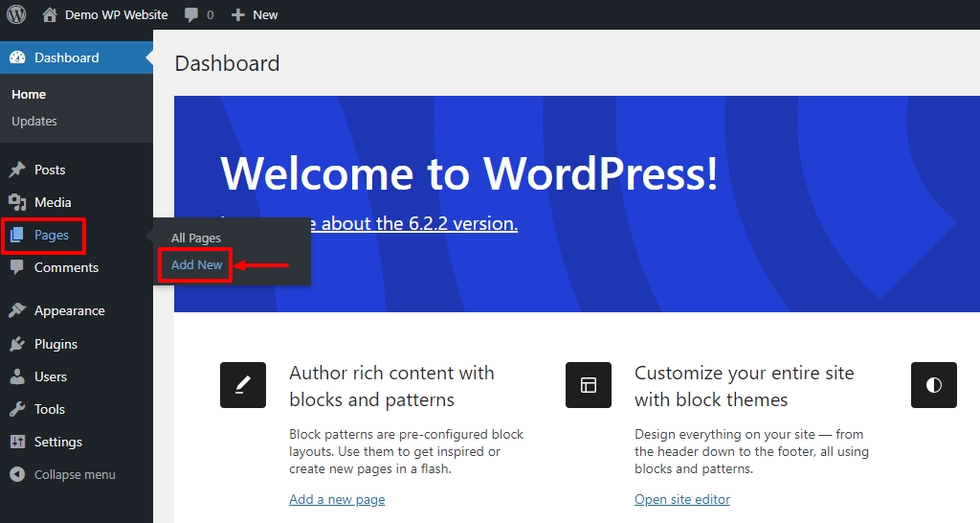Click the home icon beside Demo WP Website
Viewport: 980px width, 523px height.
[50, 14]
